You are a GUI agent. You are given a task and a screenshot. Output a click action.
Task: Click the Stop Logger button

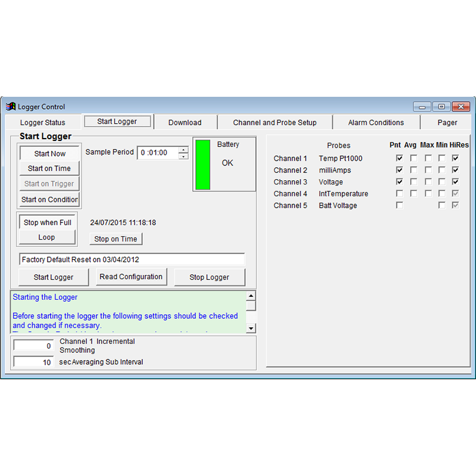209,277
